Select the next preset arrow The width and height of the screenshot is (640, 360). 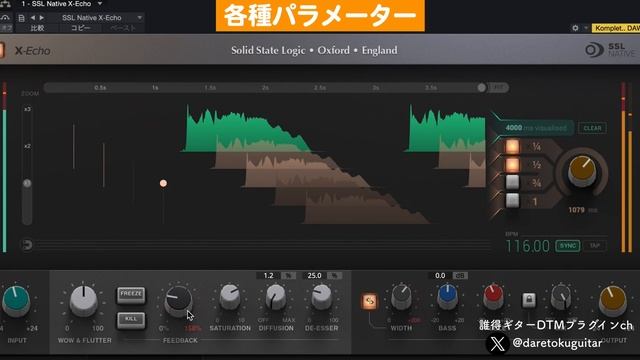42,18
